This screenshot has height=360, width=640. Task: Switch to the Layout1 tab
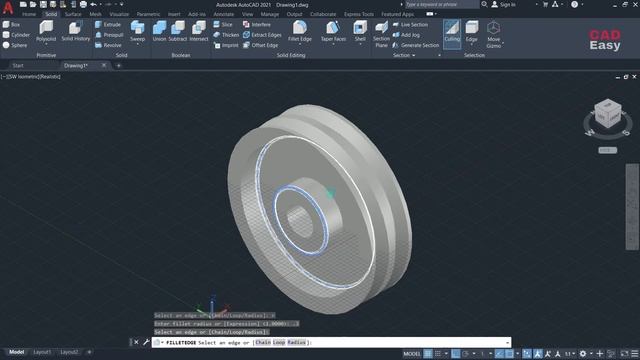pos(42,352)
